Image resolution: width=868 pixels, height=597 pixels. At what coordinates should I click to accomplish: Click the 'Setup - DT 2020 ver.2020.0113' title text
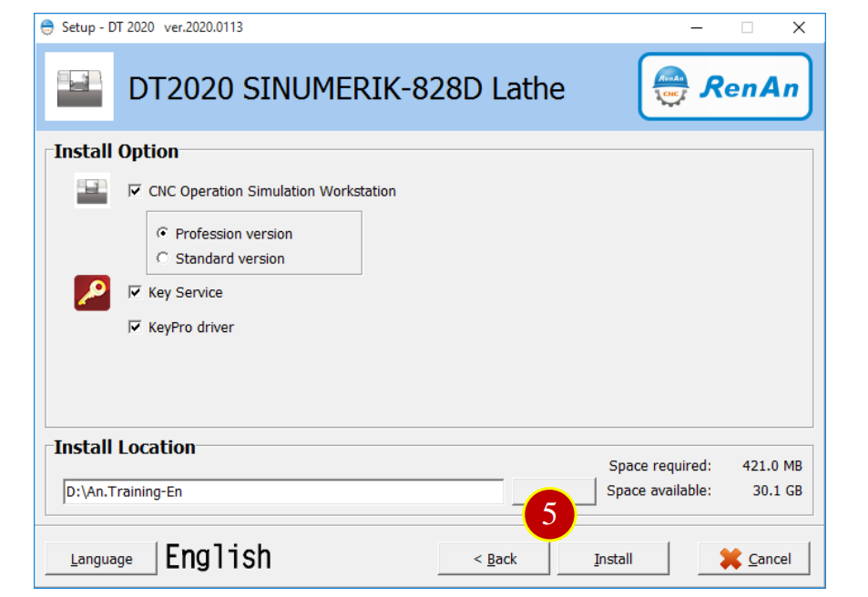point(152,27)
